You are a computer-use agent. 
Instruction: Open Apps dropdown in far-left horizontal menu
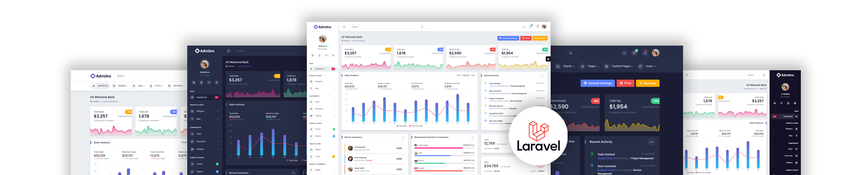tap(139, 86)
